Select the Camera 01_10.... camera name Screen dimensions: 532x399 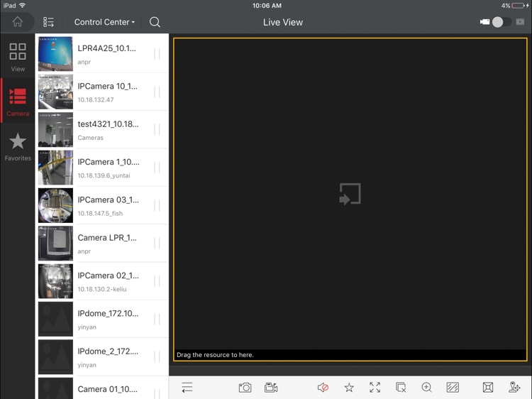[107, 389]
